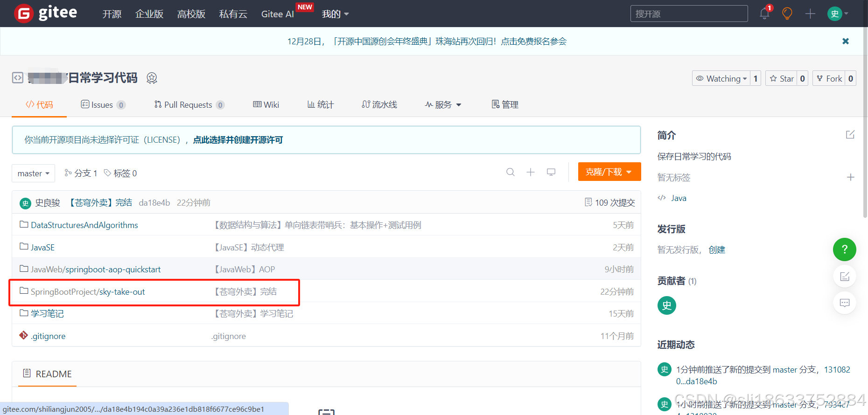Open commit message 【JavaSE】动态代理
The width and height of the screenshot is (868, 415).
click(248, 247)
